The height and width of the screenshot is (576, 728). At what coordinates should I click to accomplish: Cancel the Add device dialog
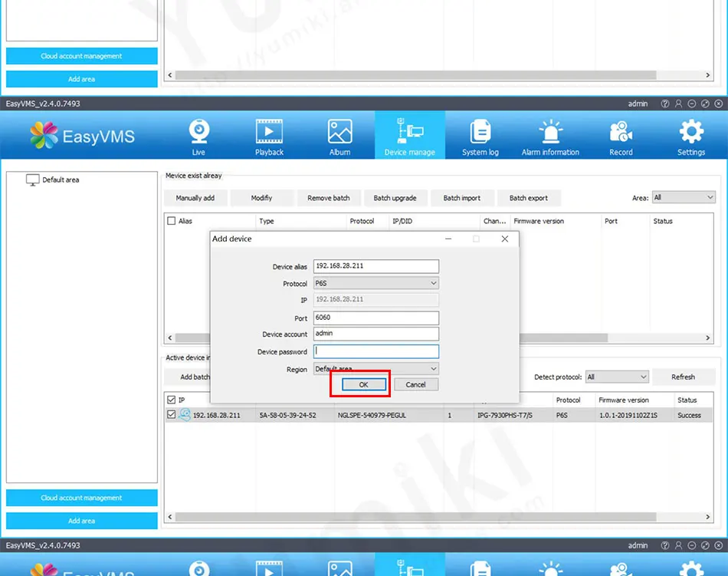(415, 384)
